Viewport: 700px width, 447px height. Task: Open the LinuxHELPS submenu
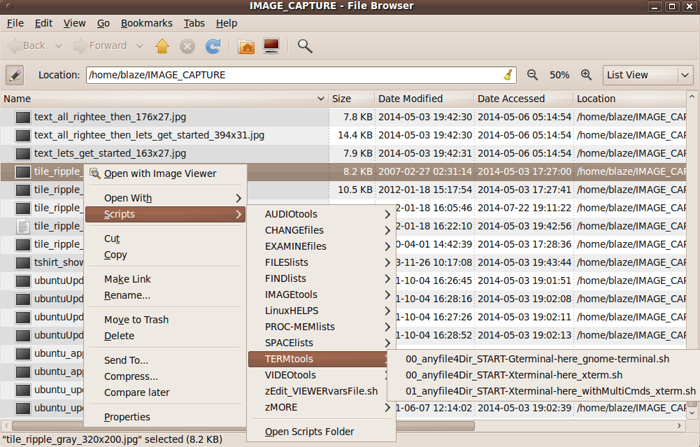click(321, 311)
